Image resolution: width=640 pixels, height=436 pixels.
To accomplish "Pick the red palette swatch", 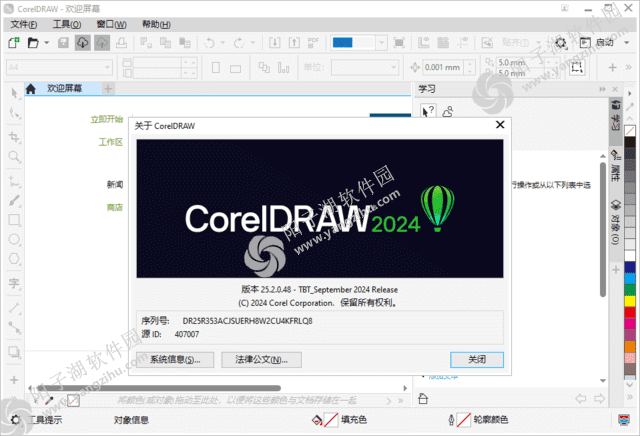I will pos(630,312).
